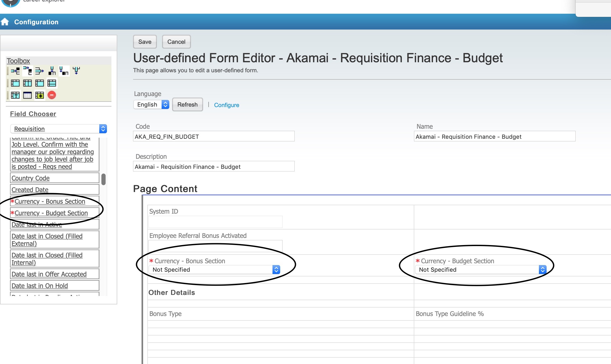
Task: Click the Employee Referral Bonus Activated field
Action: tap(215, 246)
